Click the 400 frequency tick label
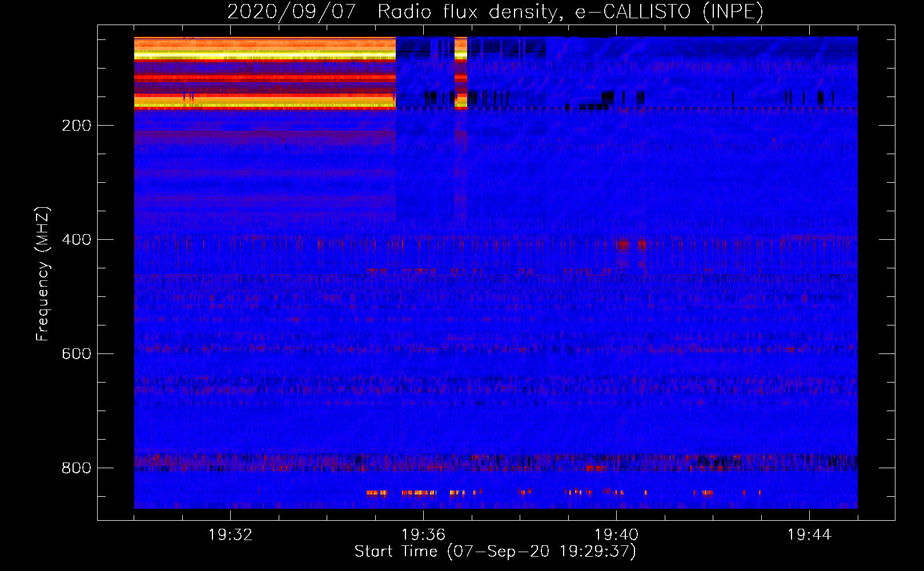924x571 pixels. (77, 240)
